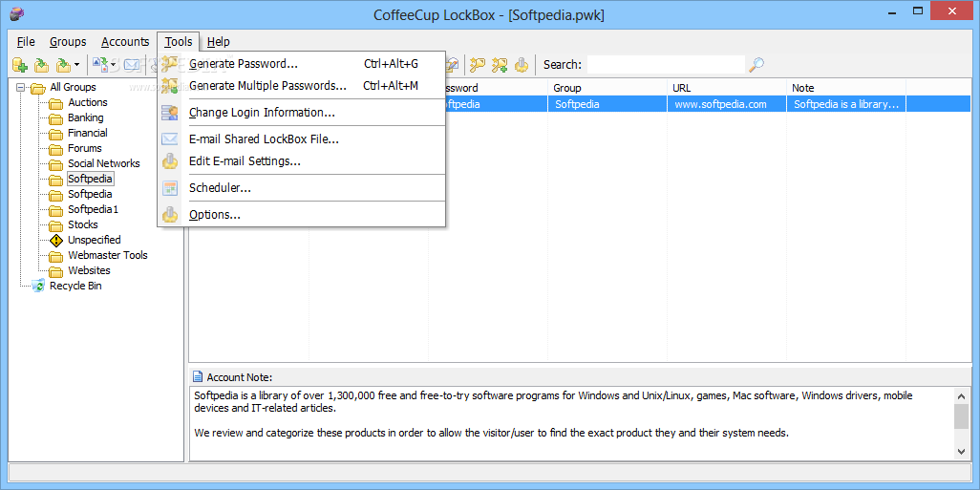Select the Softpedia1 group
Image resolution: width=980 pixels, height=490 pixels.
(x=93, y=209)
